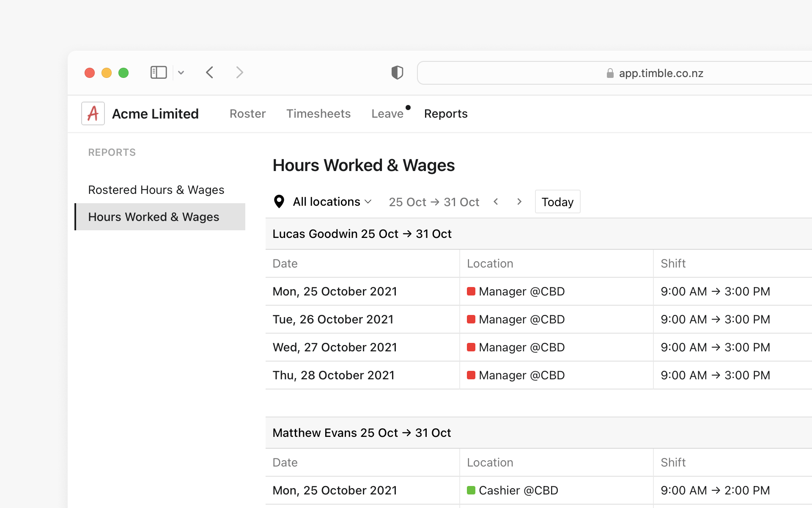Image resolution: width=812 pixels, height=508 pixels.
Task: Open the All locations dropdown
Action: (331, 202)
